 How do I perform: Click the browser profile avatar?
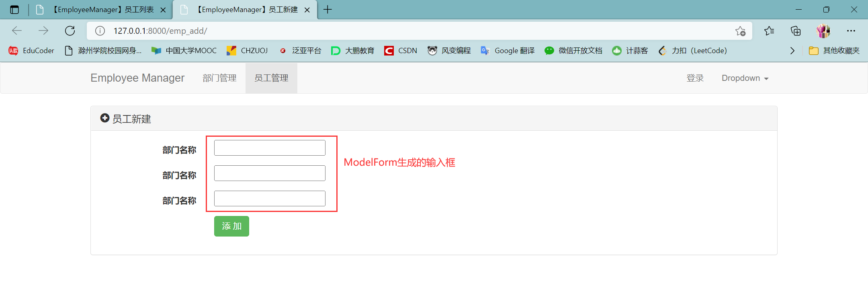tap(823, 31)
